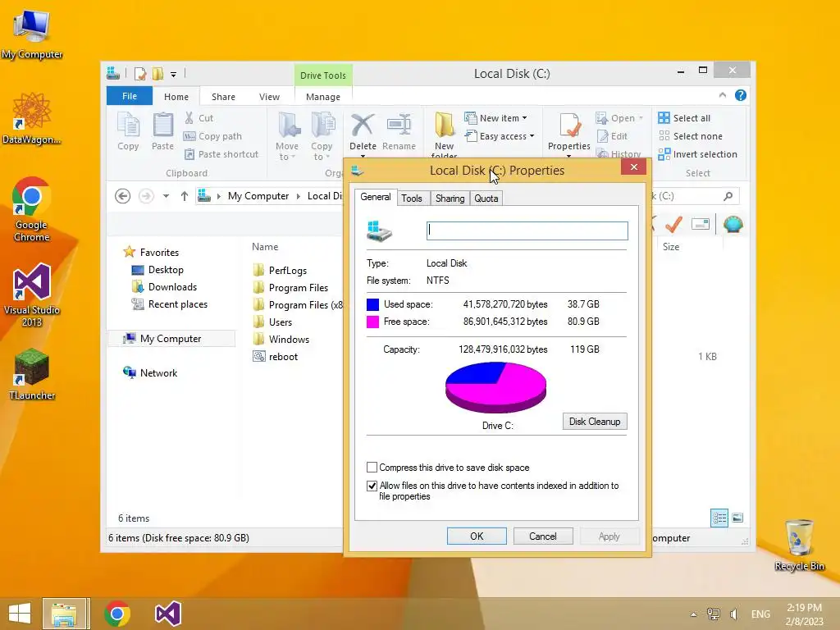The height and width of the screenshot is (630, 840).
Task: Open My Computer desktop icon
Action: [32, 33]
